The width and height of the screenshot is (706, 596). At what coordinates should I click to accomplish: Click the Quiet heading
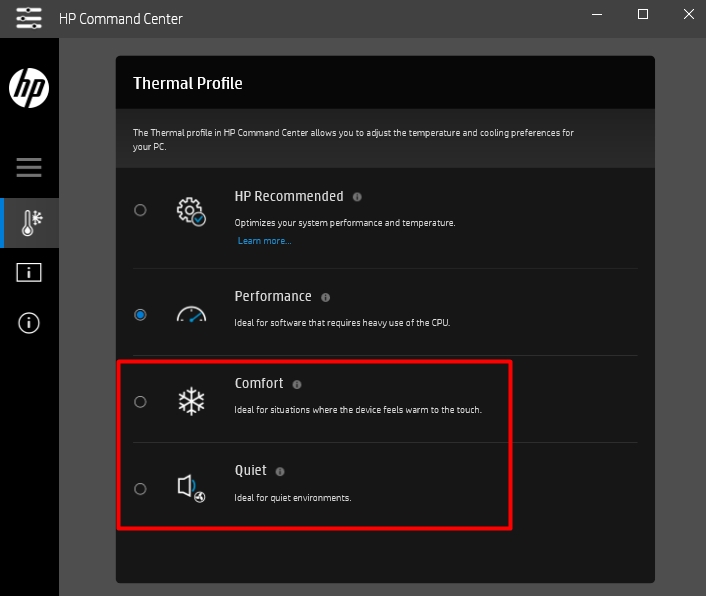point(250,470)
